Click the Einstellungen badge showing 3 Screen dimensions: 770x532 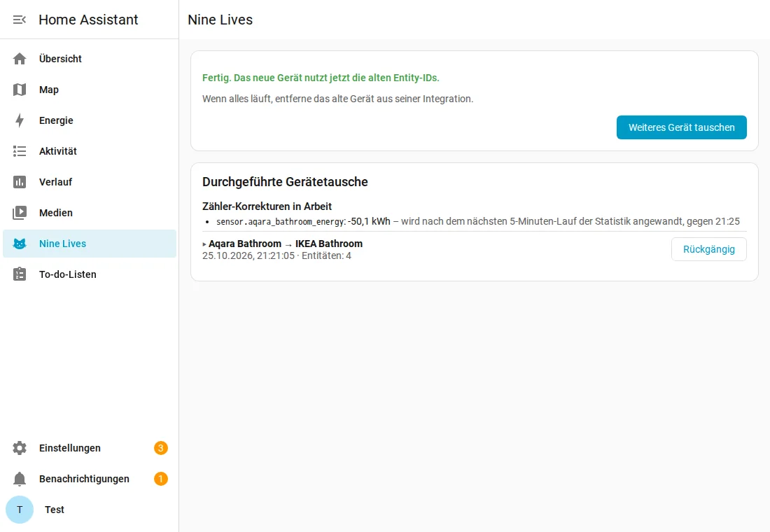160,448
